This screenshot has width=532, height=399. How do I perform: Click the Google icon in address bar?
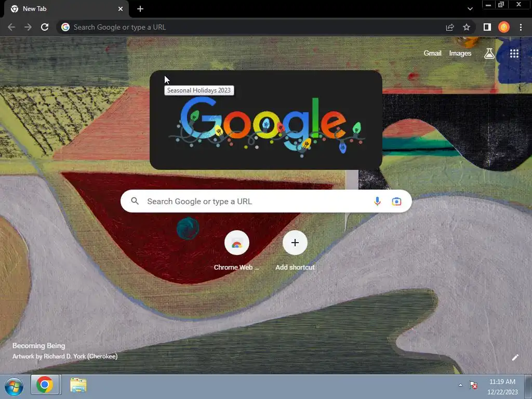[x=65, y=27]
